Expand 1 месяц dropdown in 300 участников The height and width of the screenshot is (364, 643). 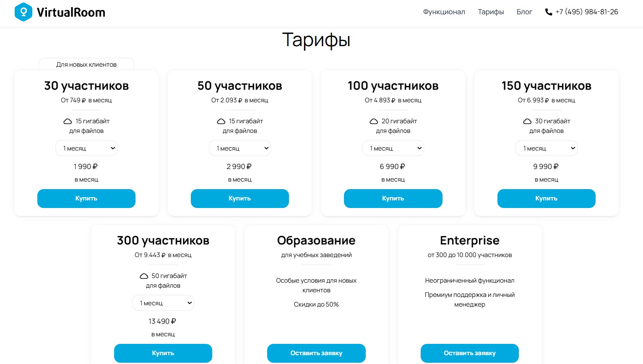tap(163, 303)
